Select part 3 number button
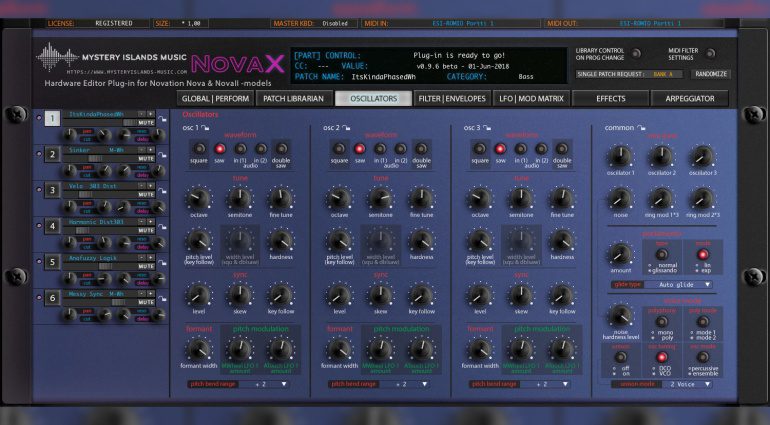 coord(52,190)
